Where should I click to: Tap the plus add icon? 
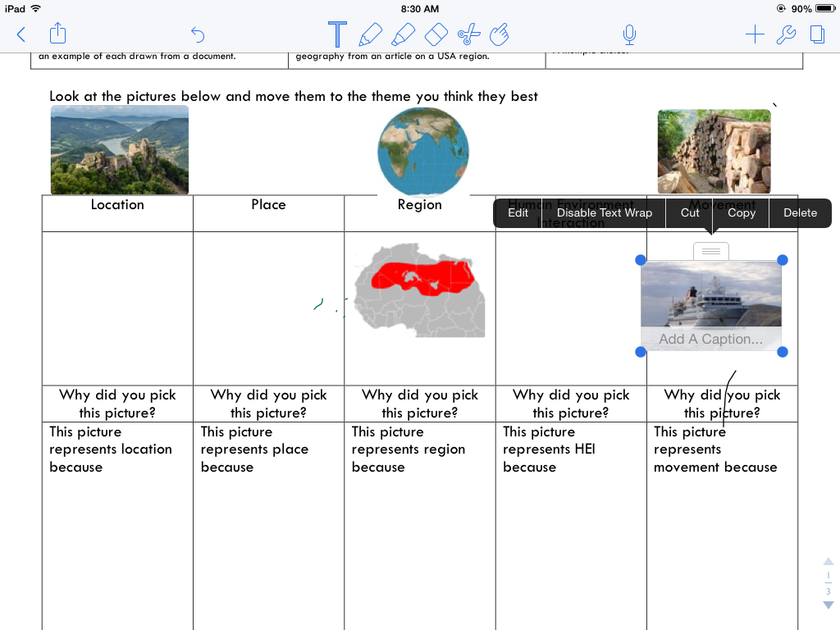pyautogui.click(x=755, y=34)
